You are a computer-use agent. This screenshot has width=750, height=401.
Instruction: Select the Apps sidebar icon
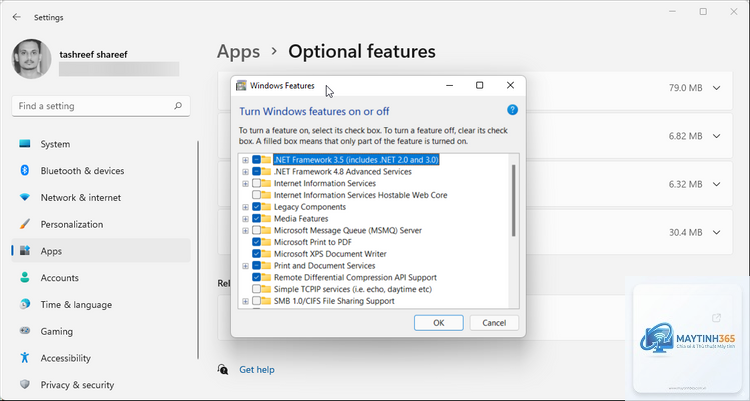[x=24, y=251]
